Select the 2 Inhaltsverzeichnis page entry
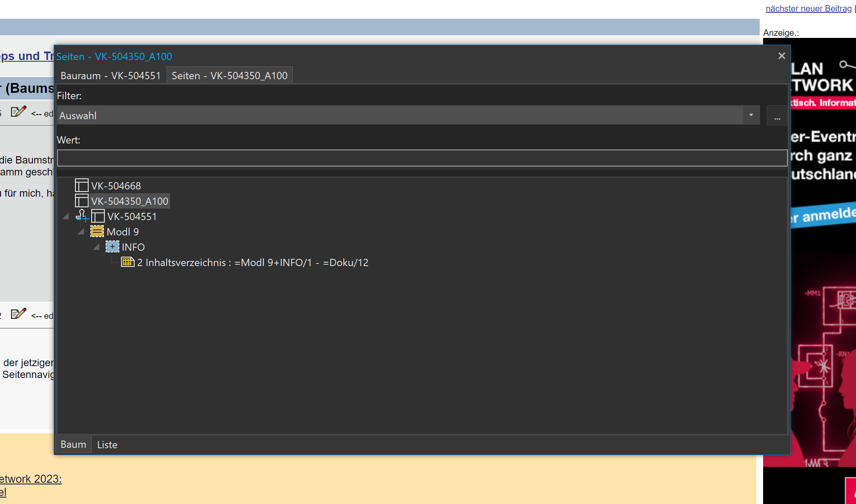 click(253, 263)
